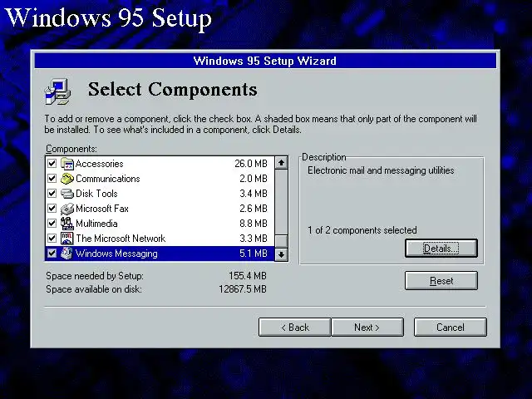This screenshot has height=399, width=532.
Task: Uncheck the Communications checkbox
Action: coord(52,179)
